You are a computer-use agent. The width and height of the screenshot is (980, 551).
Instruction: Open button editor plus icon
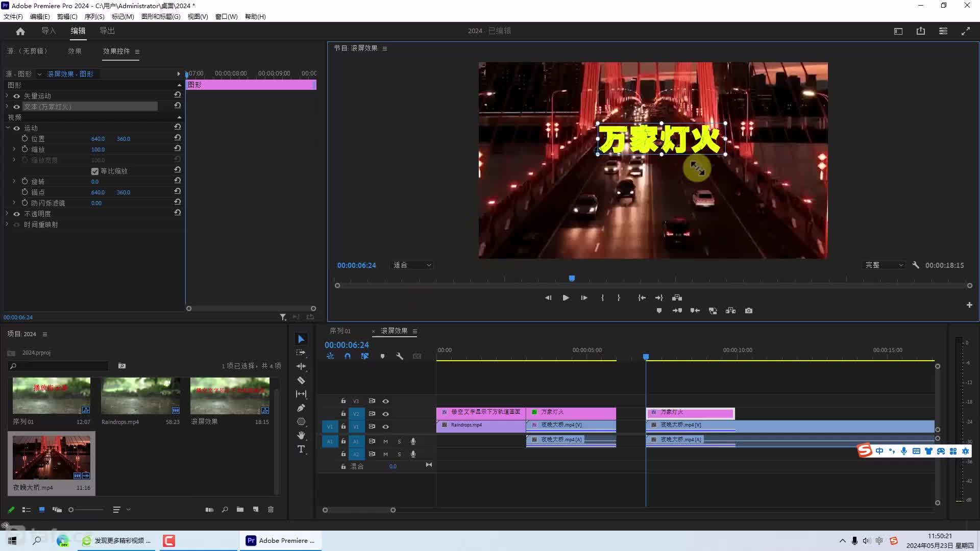(969, 305)
